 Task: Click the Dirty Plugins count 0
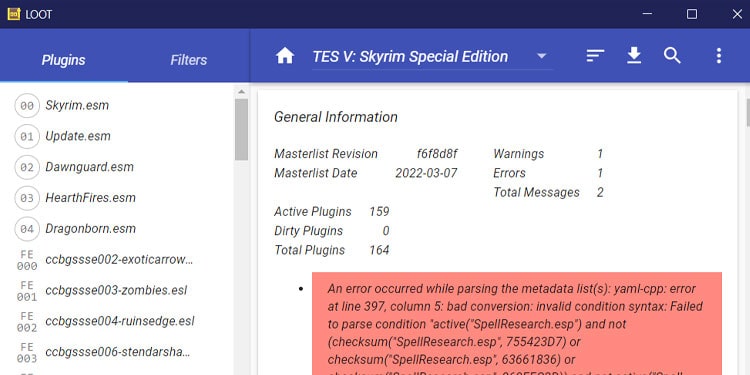pyautogui.click(x=386, y=231)
